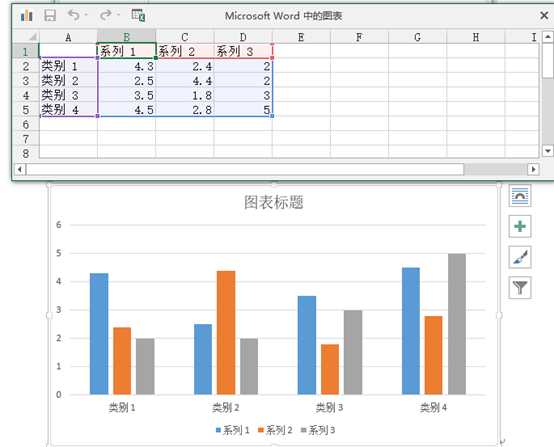The height and width of the screenshot is (447, 554).
Task: Click the vertical scrollbar up arrow
Action: [547, 37]
